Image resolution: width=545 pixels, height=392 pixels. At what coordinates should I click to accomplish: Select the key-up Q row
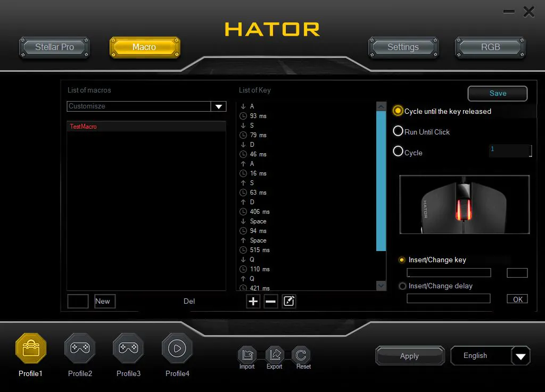pyautogui.click(x=307, y=279)
